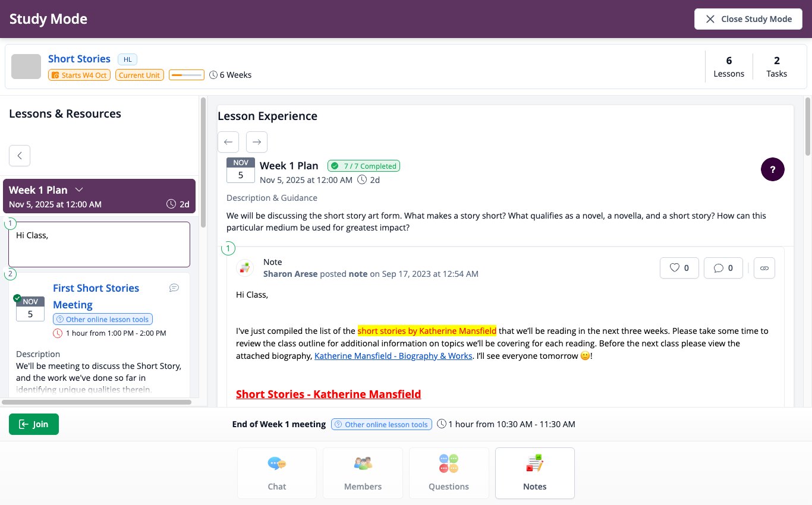Click the HL level badge
Image resolution: width=812 pixels, height=505 pixels.
pos(127,59)
